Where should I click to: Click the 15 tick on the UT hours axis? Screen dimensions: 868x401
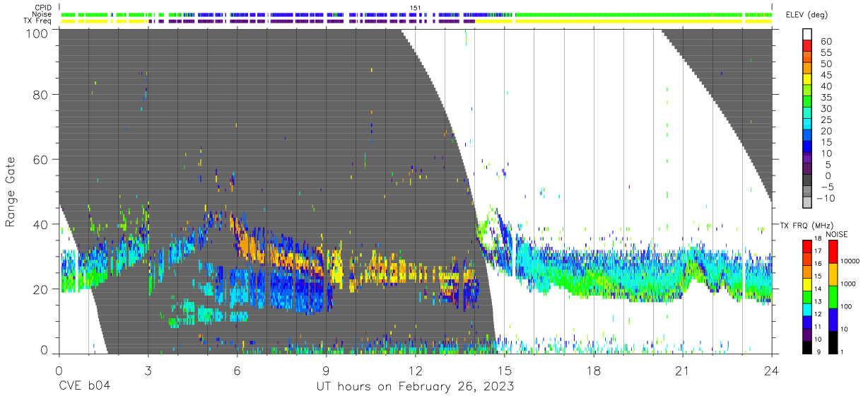coord(505,371)
